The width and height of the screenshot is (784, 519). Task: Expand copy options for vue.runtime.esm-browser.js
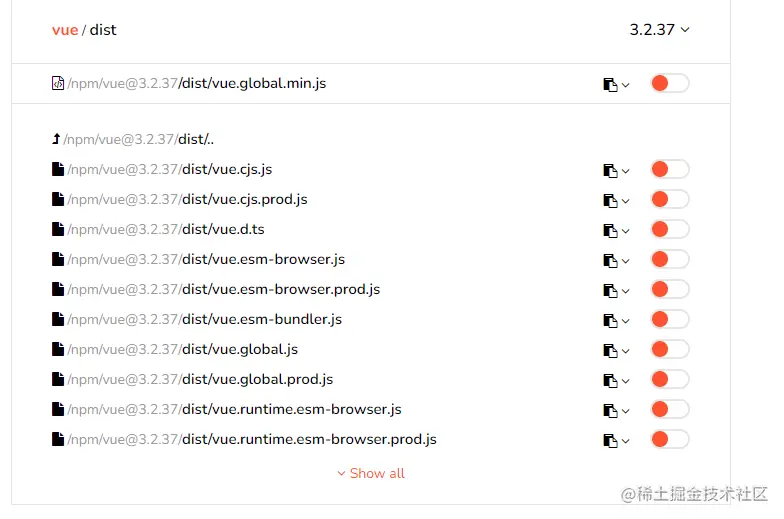point(626,411)
